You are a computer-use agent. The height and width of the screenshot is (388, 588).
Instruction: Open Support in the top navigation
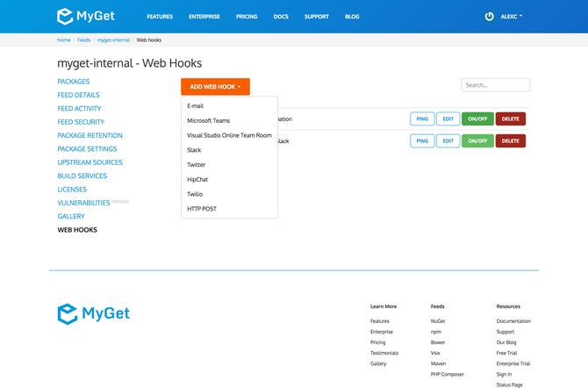(x=317, y=17)
